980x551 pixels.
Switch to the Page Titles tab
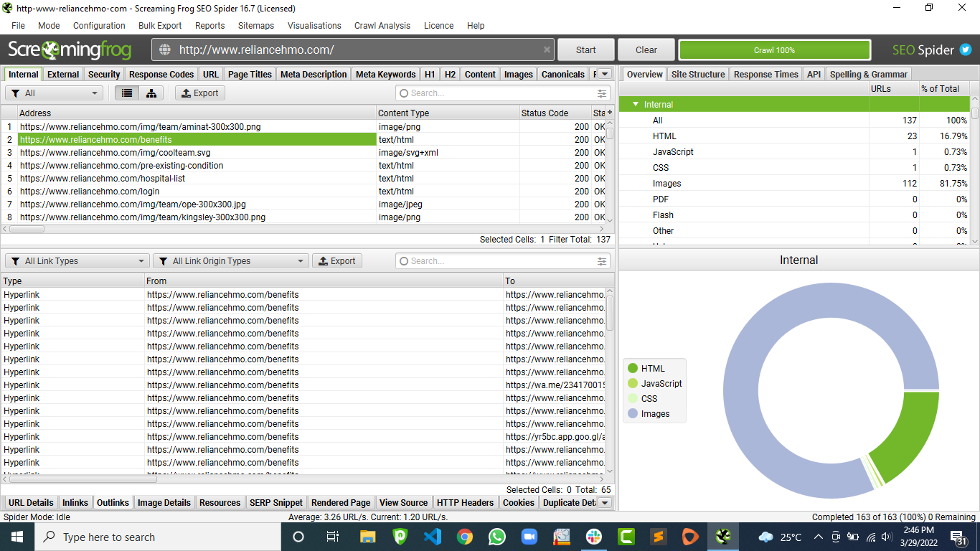tap(250, 74)
